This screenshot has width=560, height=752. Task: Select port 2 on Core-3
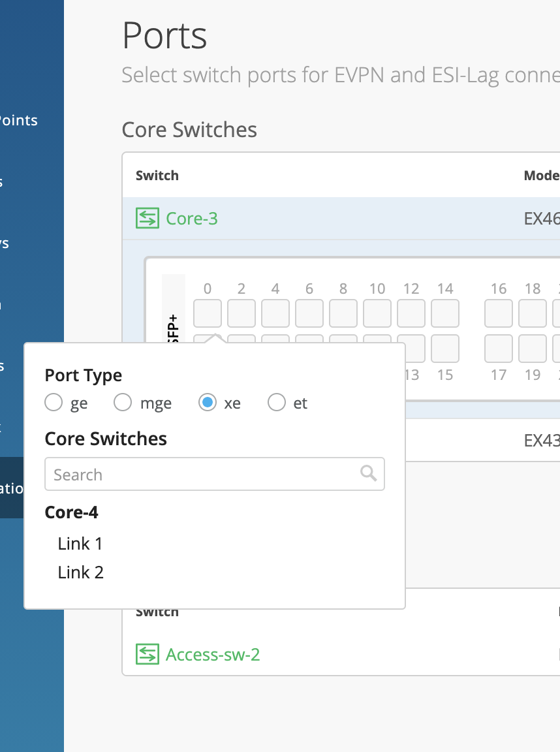point(241,313)
